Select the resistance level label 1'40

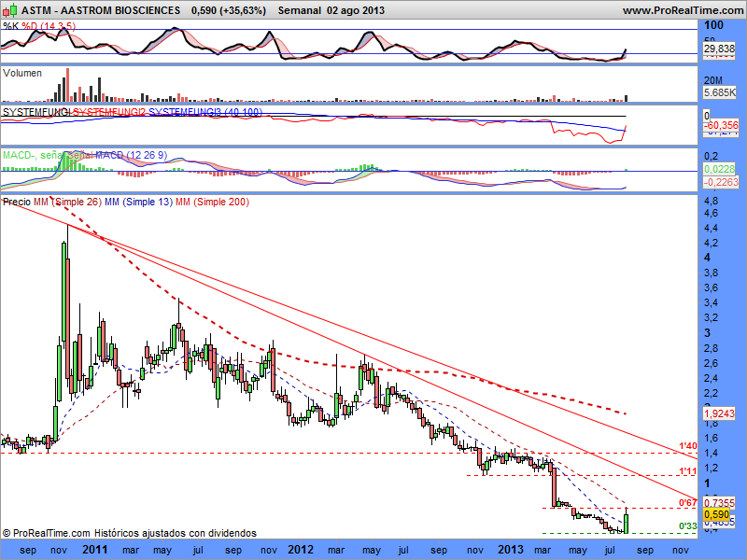pyautogui.click(x=688, y=446)
